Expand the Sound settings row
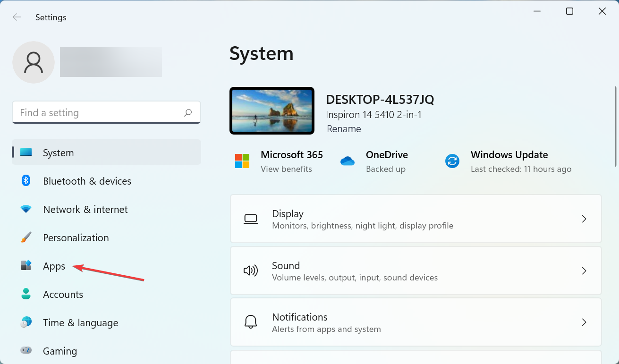 (415, 271)
